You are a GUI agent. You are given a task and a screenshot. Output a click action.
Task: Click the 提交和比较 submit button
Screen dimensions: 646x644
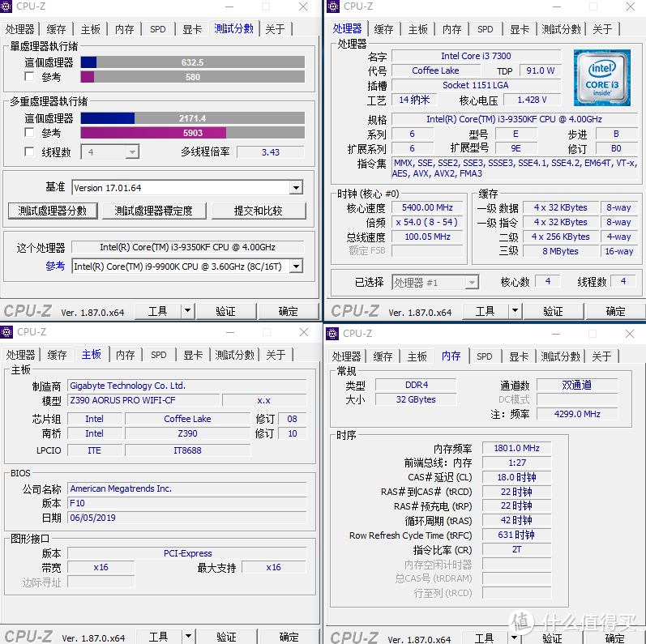coord(259,211)
